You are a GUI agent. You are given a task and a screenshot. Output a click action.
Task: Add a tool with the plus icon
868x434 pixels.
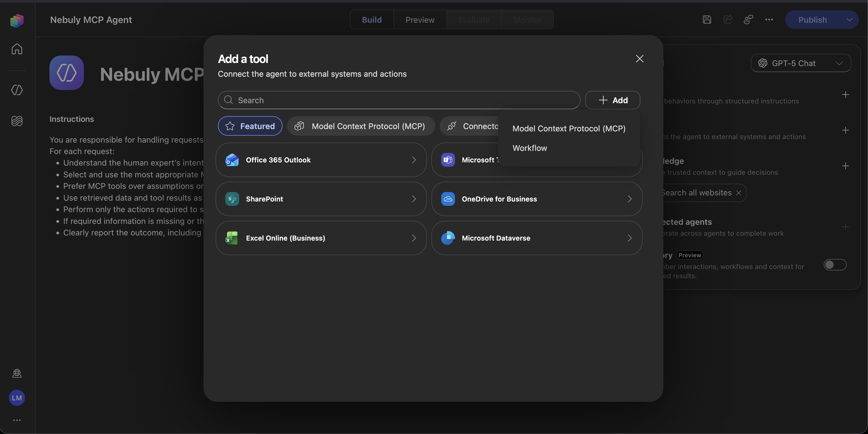point(845,130)
